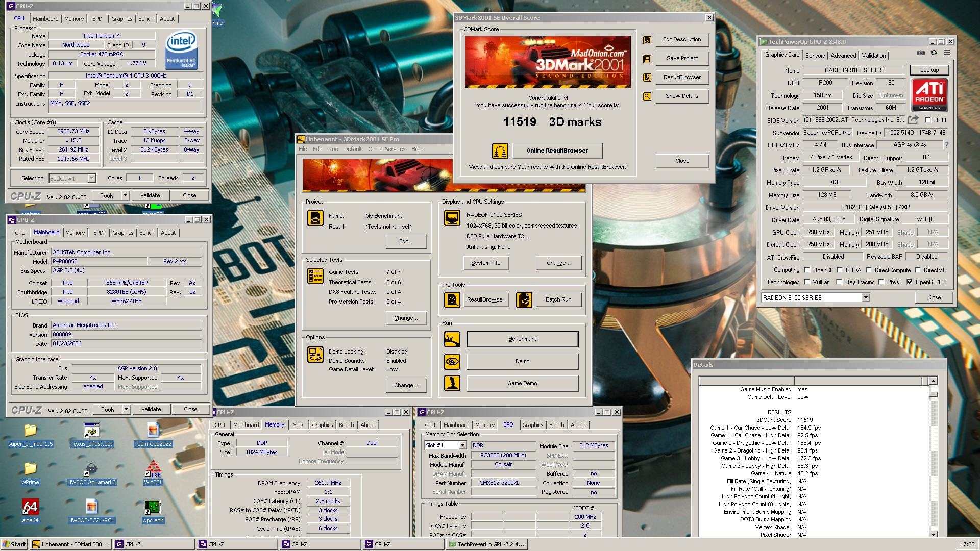Image resolution: width=980 pixels, height=551 pixels.
Task: Switch to the Sensors tab in GPU-Z
Action: [x=815, y=56]
